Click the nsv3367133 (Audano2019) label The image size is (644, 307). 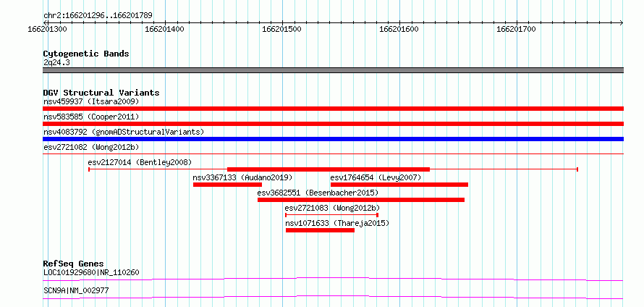[242, 177]
